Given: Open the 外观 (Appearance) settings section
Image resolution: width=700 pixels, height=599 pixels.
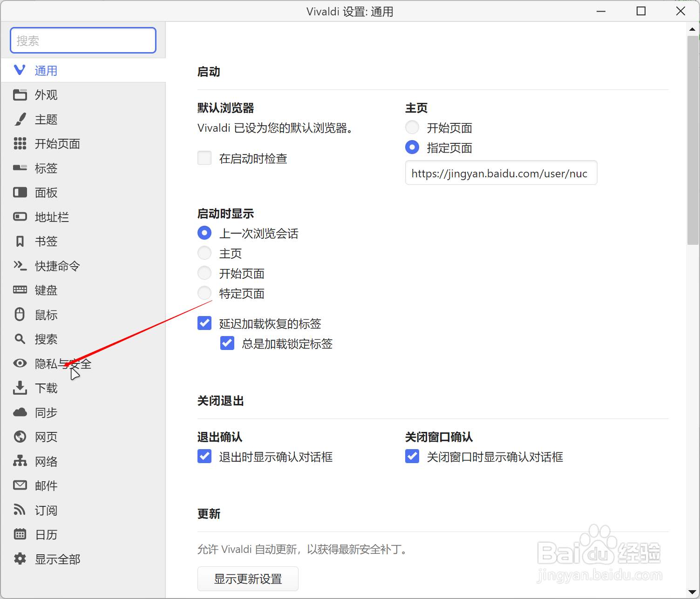Looking at the screenshot, I should 46,95.
